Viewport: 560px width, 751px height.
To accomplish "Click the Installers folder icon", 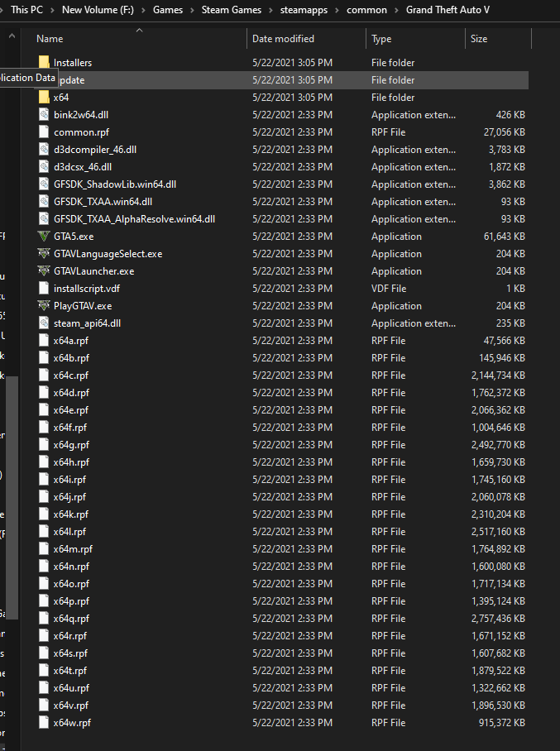I will tap(44, 62).
